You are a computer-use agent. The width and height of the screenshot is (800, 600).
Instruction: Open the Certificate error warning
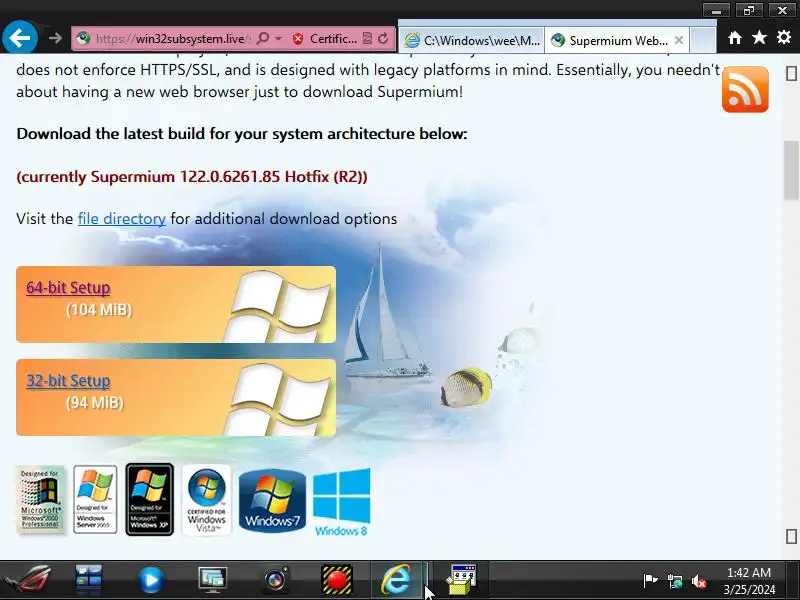324,39
